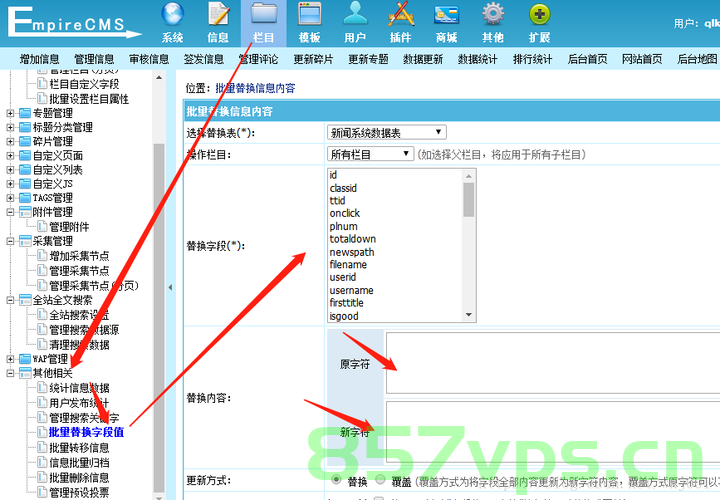Screen dimensions: 720x500
Task: Open the 审核信息 menu item
Action: (149, 59)
